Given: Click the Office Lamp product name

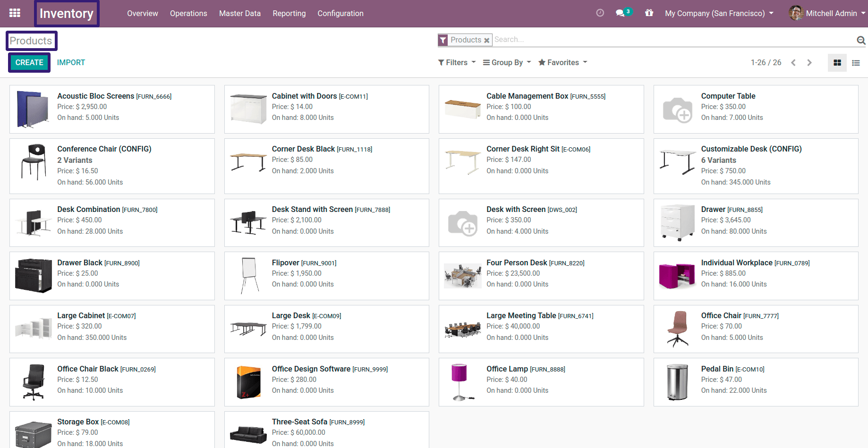Looking at the screenshot, I should tap(507, 369).
